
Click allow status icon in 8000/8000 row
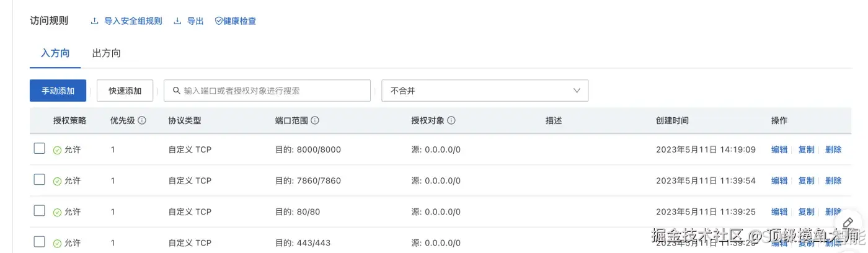point(57,150)
